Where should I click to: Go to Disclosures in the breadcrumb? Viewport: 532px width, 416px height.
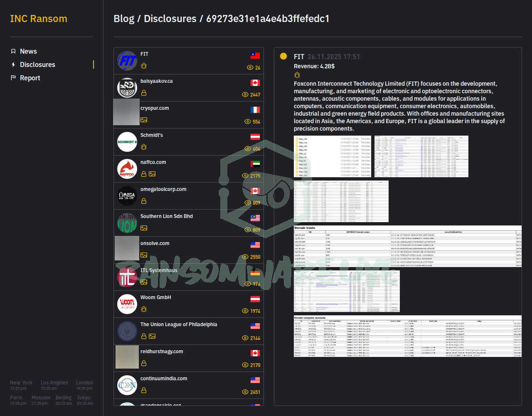click(x=170, y=19)
